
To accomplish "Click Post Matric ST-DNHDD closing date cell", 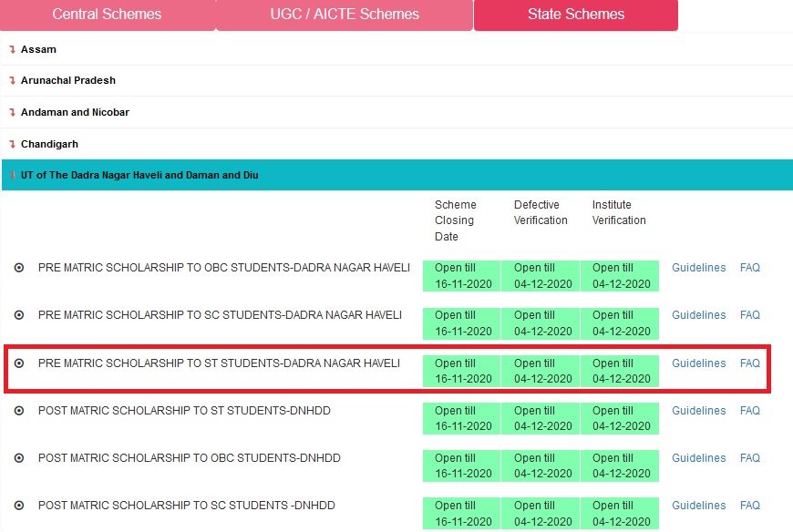I will tap(462, 418).
